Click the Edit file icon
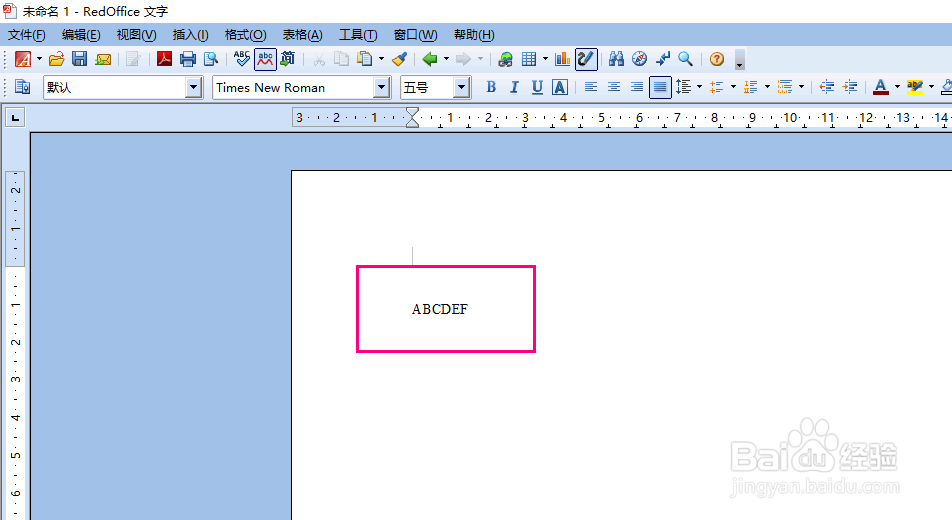This screenshot has width=952, height=520. tap(133, 59)
